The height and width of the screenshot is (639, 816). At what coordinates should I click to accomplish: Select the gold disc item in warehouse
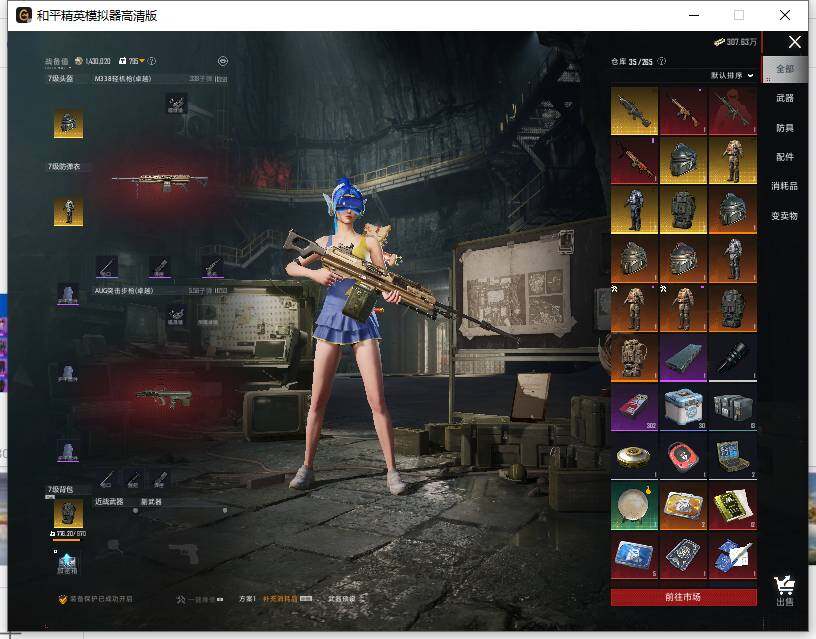(x=634, y=456)
